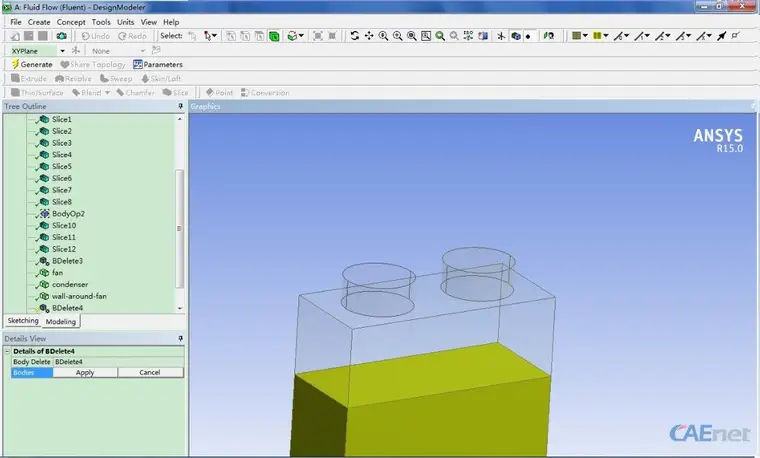760x458 pixels.
Task: Click the Generate lightning icon button
Action: tap(32, 64)
